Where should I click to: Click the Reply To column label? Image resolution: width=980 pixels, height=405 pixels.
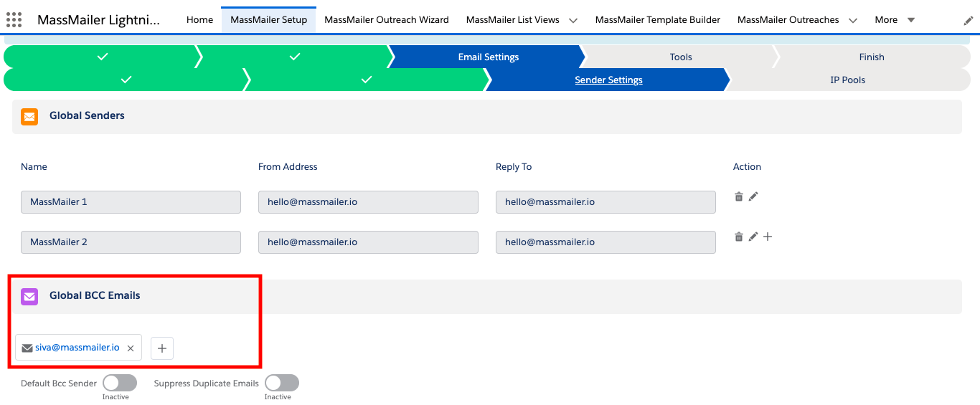point(514,167)
